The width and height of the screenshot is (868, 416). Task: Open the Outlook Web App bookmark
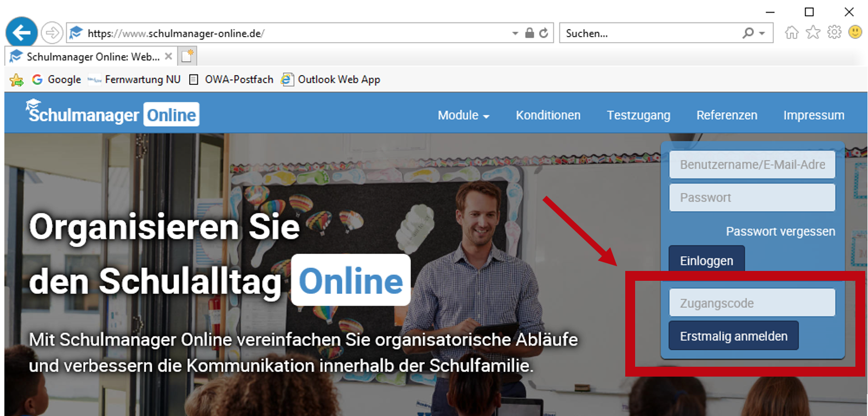330,79
